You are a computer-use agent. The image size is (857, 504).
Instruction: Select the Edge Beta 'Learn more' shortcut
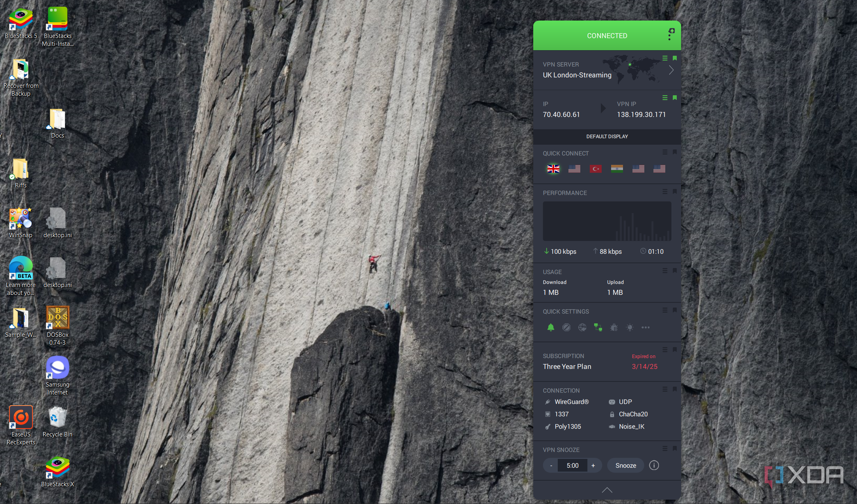tap(21, 276)
